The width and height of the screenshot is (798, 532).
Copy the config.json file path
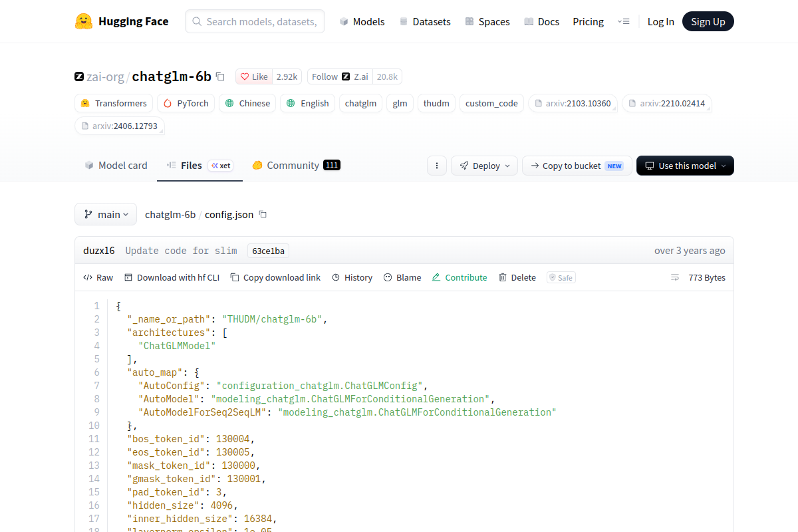(263, 214)
